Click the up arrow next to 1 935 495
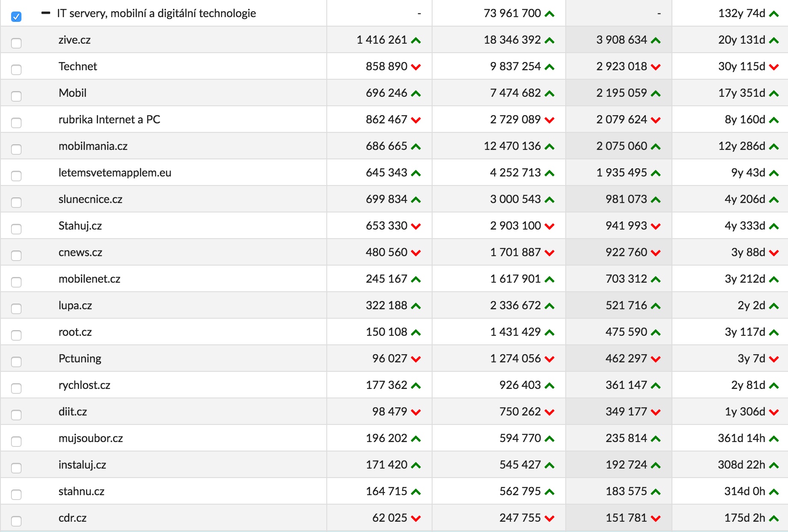 click(x=656, y=173)
